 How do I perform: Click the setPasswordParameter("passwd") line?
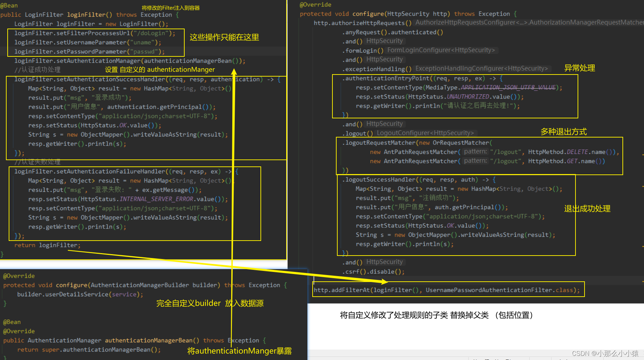tap(89, 52)
